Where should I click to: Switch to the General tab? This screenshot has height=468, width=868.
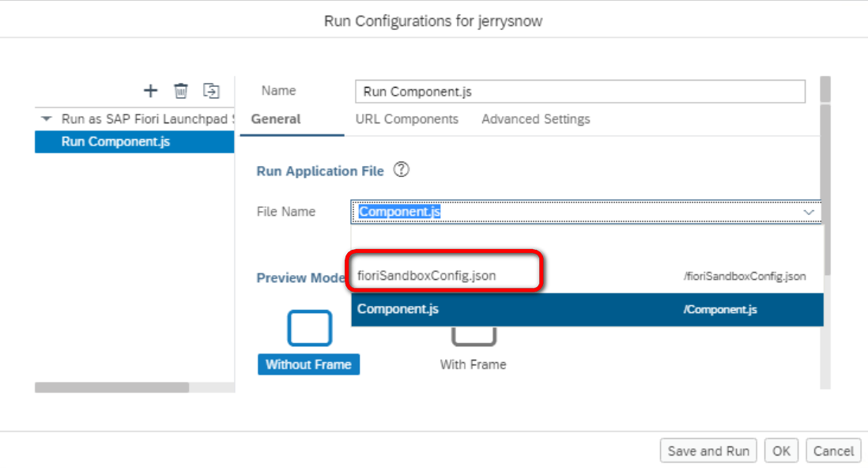[276, 119]
